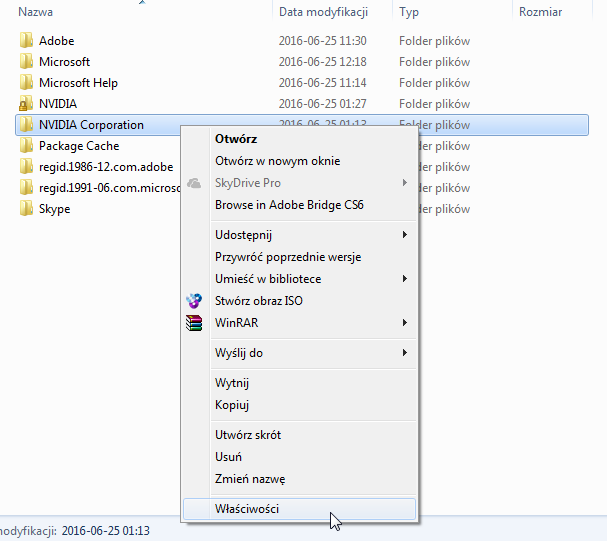
Task: Click the Package Cache folder icon
Action: 26,145
